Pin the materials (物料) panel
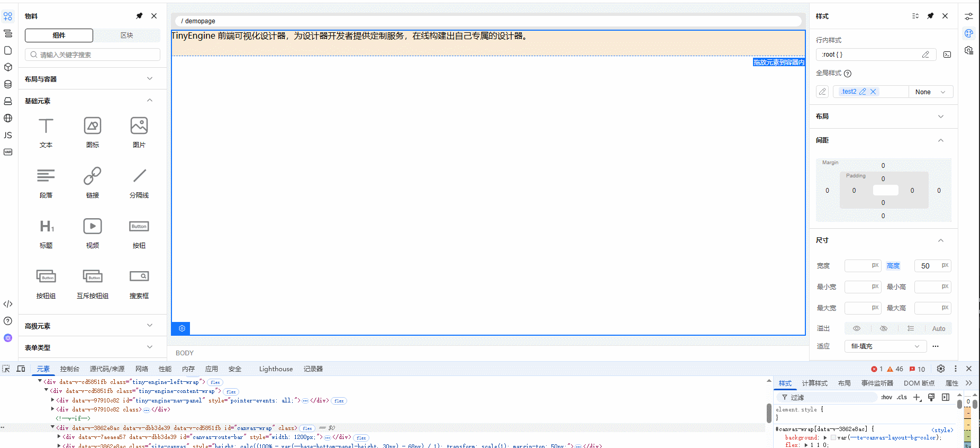The height and width of the screenshot is (448, 980). click(139, 16)
